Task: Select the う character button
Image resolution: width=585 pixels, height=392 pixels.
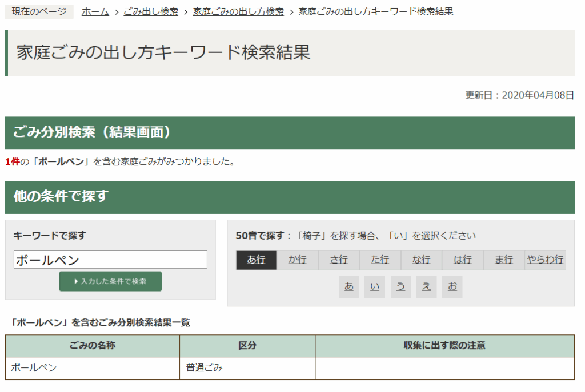Action: pyautogui.click(x=400, y=287)
